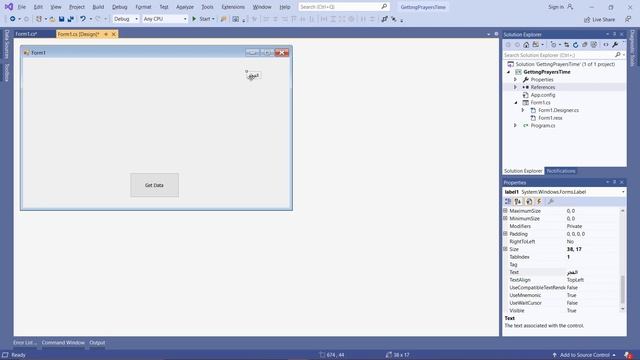Viewport: 640px width, 360px height.
Task: Click the Properties panel vertical scrollbar thumb
Action: point(622,289)
